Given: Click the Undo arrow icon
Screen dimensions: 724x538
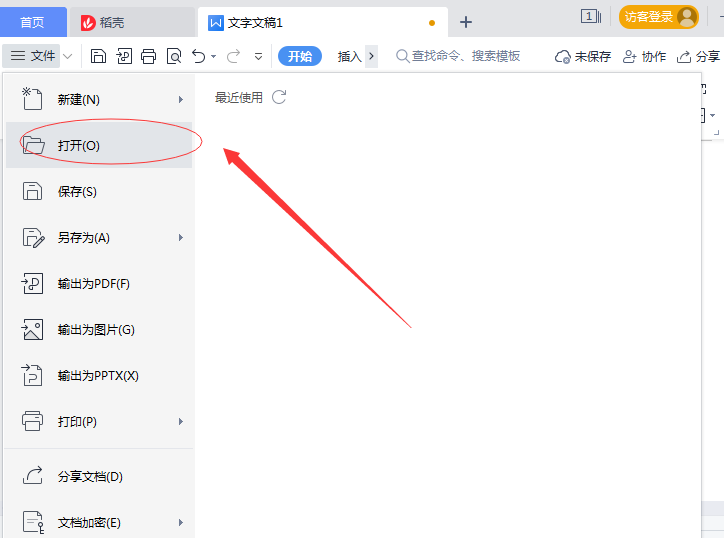Looking at the screenshot, I should [199, 56].
